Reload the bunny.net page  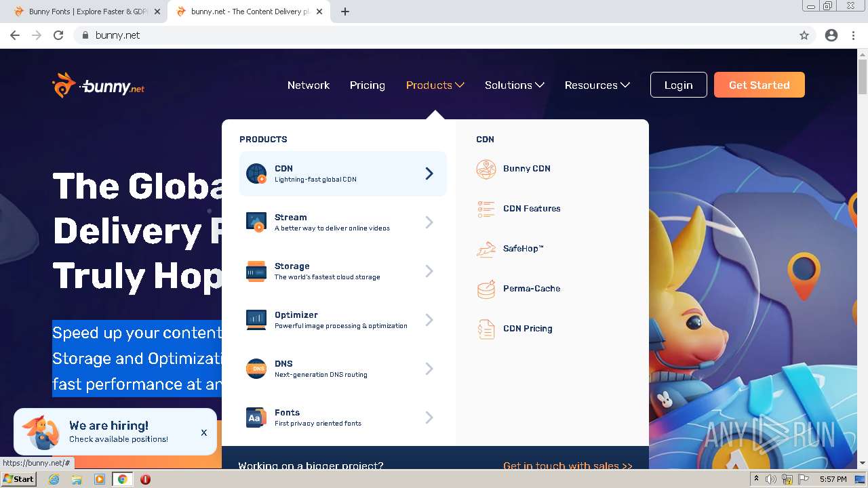coord(58,35)
